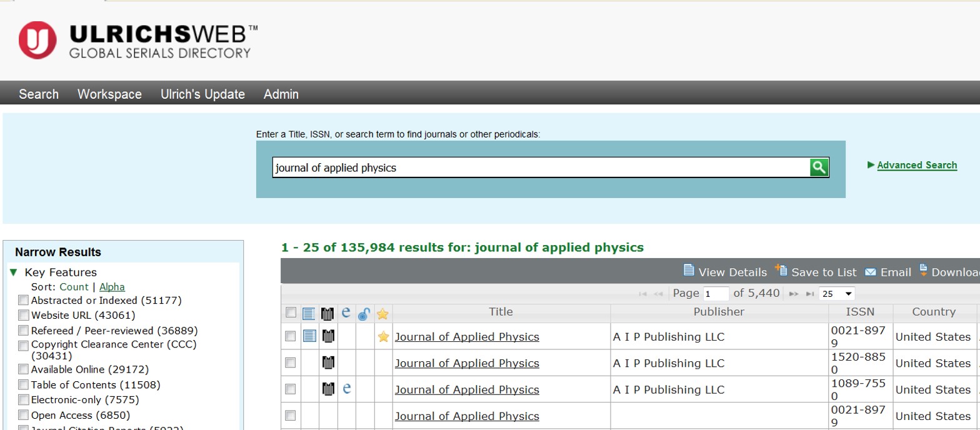Toggle the select-all checkbox in table header
This screenshot has height=430, width=980.
[x=290, y=312]
